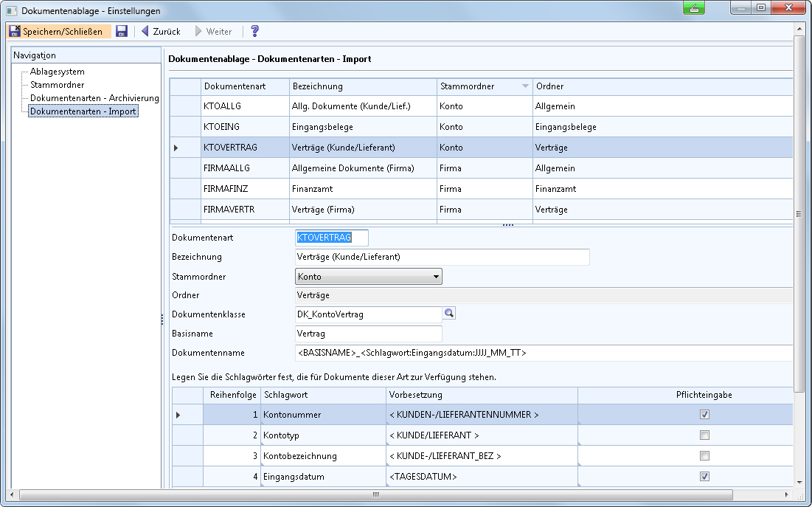Open help via question mark icon
The image size is (812, 507).
click(255, 32)
